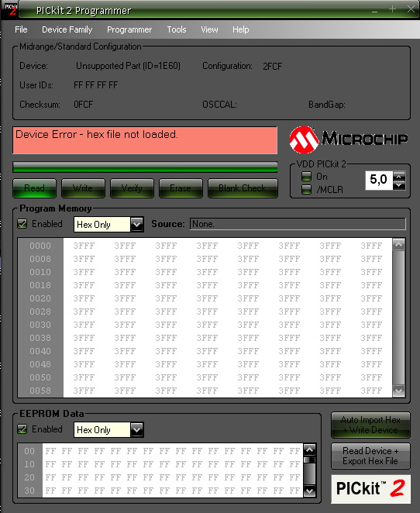Click the Verify button

[x=132, y=188]
